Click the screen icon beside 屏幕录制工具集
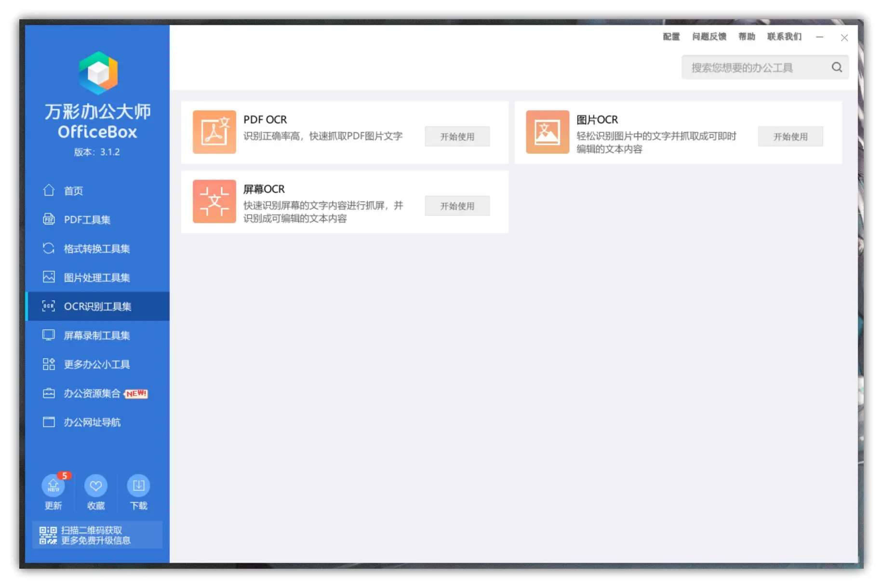This screenshot has width=883, height=588. [49, 335]
